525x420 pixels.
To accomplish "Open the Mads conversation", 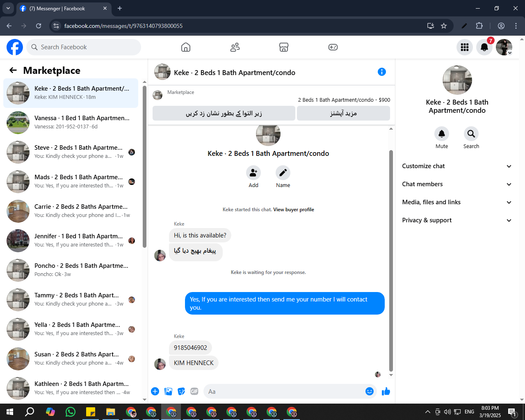I will coord(71,182).
